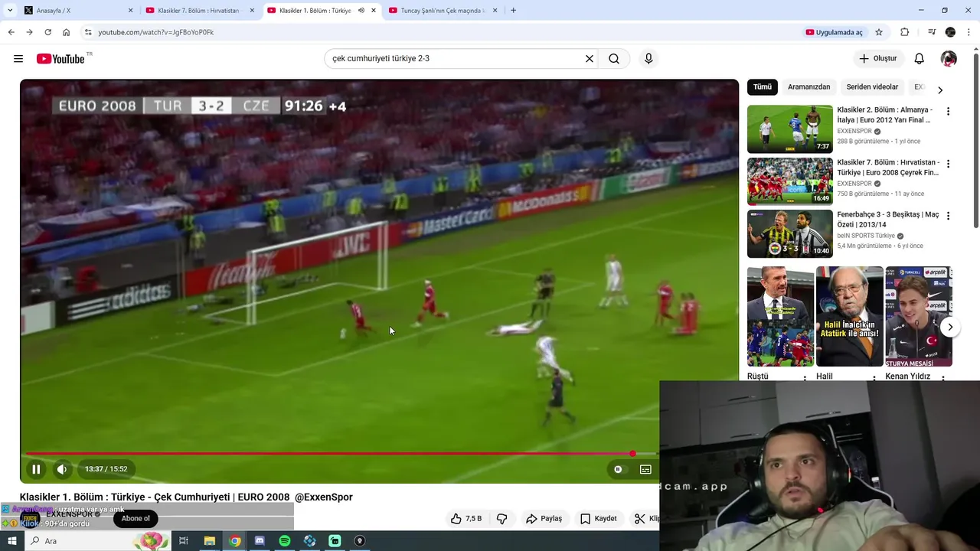This screenshot has width=980, height=551.
Task: Open the Klasikler 7. Bölüm Hırvatistan thumbnail
Action: [790, 181]
